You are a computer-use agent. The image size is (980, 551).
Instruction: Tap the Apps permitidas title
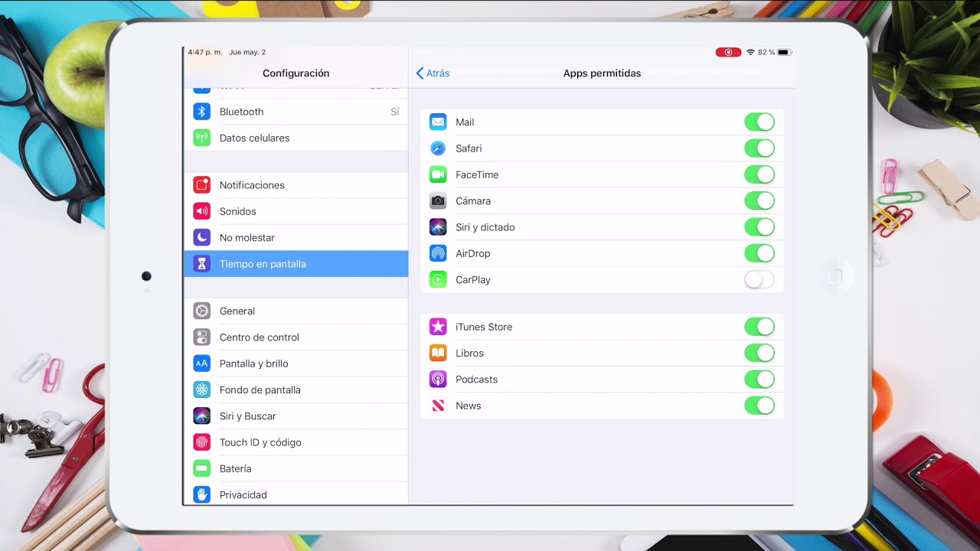(602, 73)
